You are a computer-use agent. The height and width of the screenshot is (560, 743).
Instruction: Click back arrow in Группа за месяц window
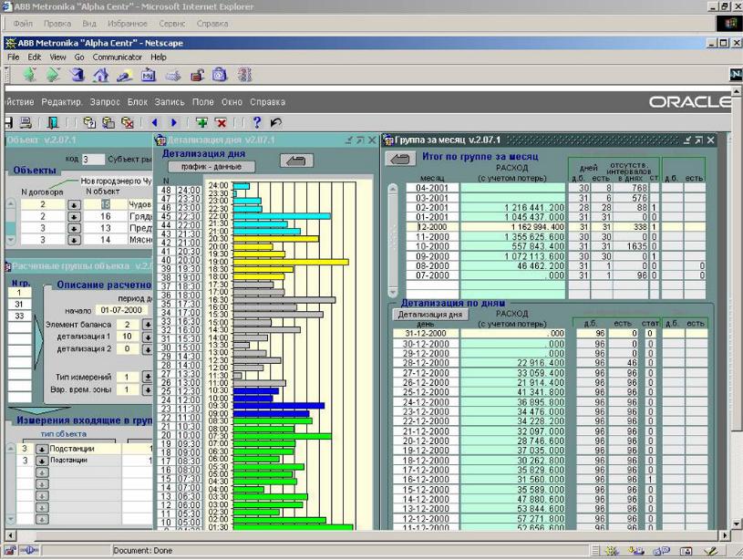coord(400,159)
